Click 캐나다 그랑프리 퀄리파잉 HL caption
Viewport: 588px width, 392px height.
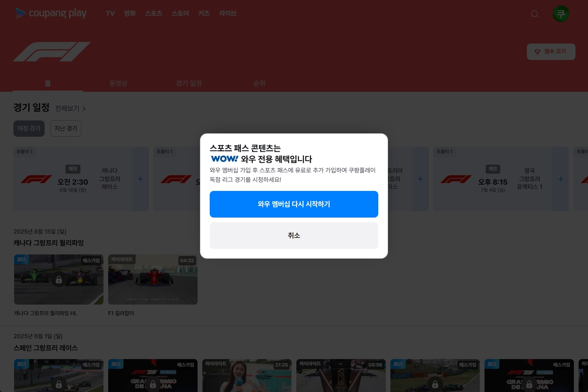coord(45,313)
